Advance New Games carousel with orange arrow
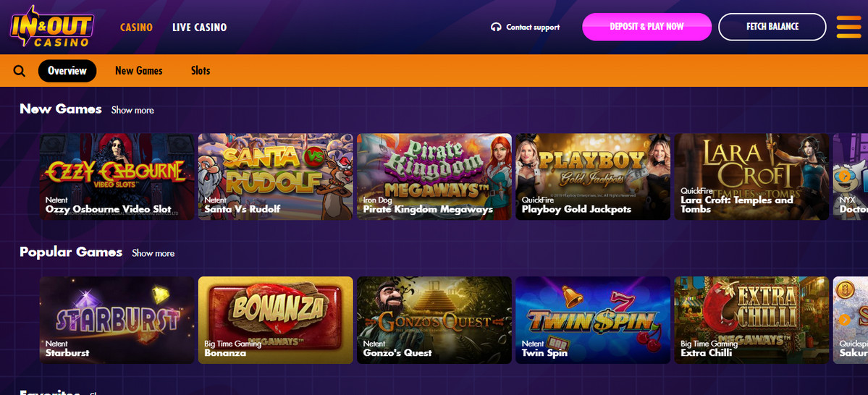Screen dimensions: 868x395 pos(844,176)
